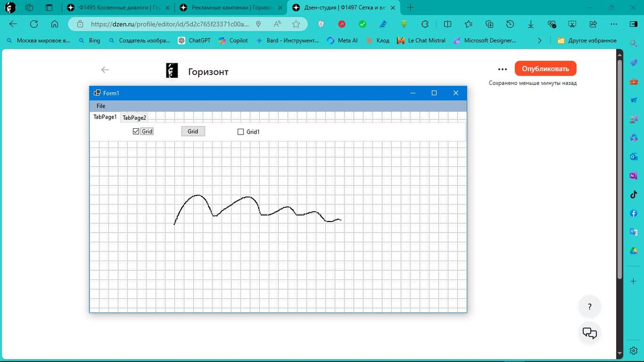This screenshot has height=362, width=644.
Task: Open the toolbox icon in Edge sidebar
Action: click(x=634, y=81)
